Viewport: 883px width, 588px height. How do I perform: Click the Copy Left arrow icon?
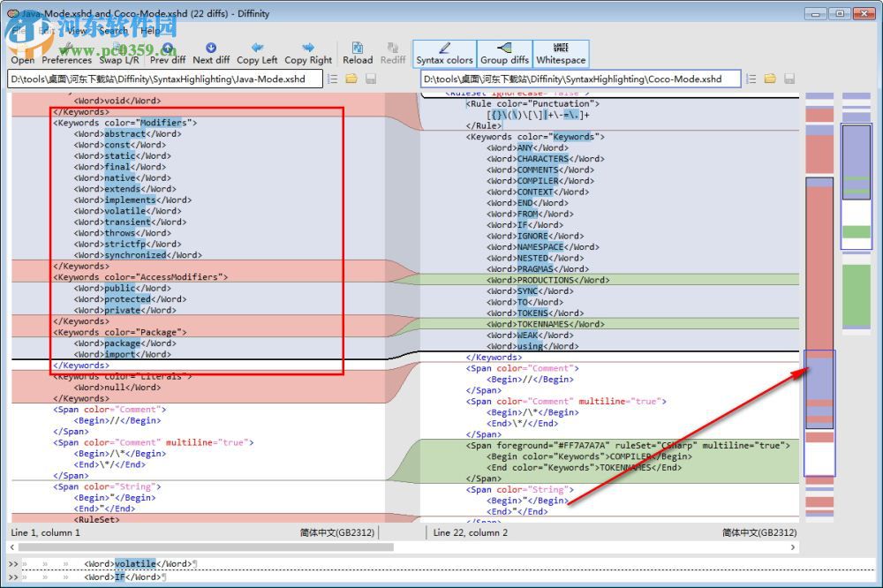click(x=257, y=49)
